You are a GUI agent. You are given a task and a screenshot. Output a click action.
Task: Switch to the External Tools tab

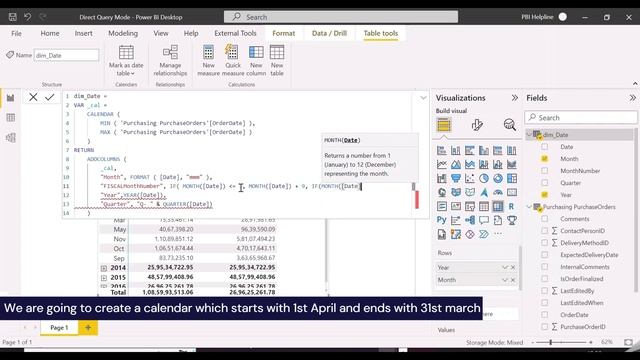coord(236,33)
